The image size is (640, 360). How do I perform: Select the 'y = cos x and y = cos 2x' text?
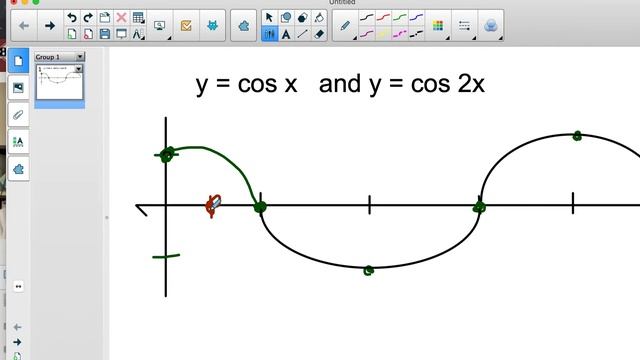(x=340, y=84)
